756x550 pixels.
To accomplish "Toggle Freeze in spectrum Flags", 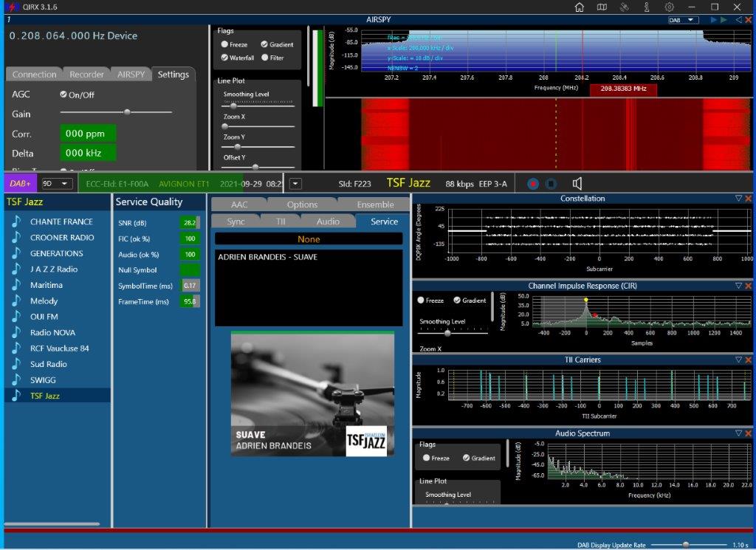I will coord(224,44).
